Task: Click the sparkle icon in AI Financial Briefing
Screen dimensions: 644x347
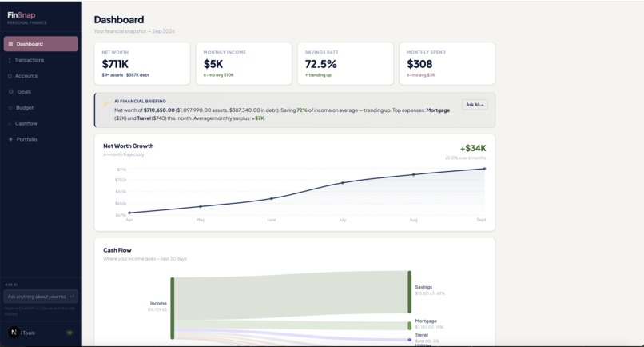Action: pyautogui.click(x=106, y=104)
